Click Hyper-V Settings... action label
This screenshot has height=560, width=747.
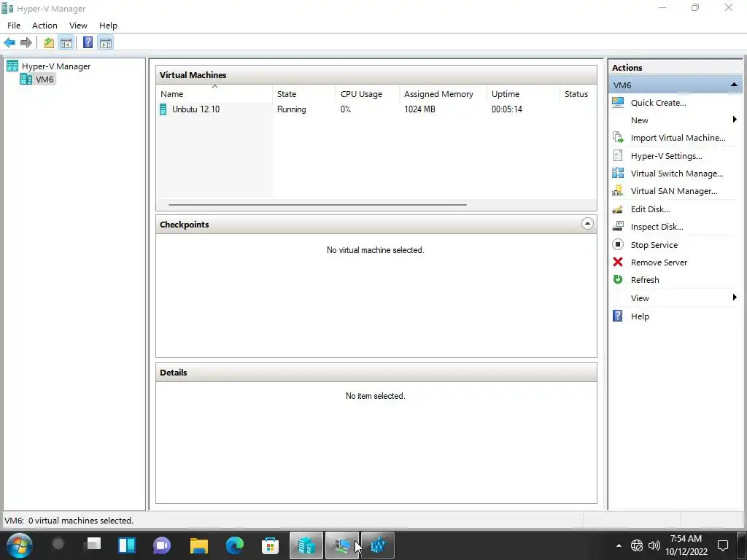pyautogui.click(x=667, y=156)
